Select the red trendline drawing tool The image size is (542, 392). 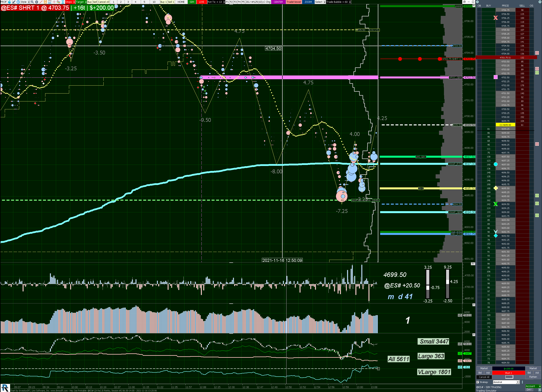coord(41,2)
